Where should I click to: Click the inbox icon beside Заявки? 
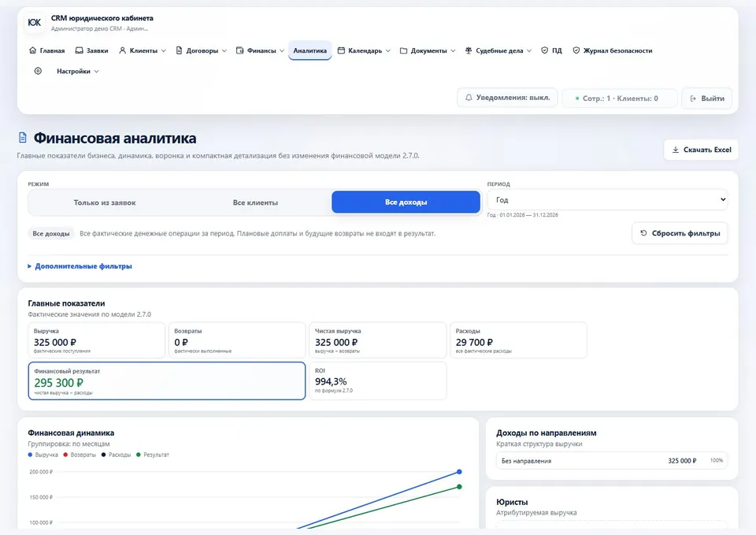point(79,50)
